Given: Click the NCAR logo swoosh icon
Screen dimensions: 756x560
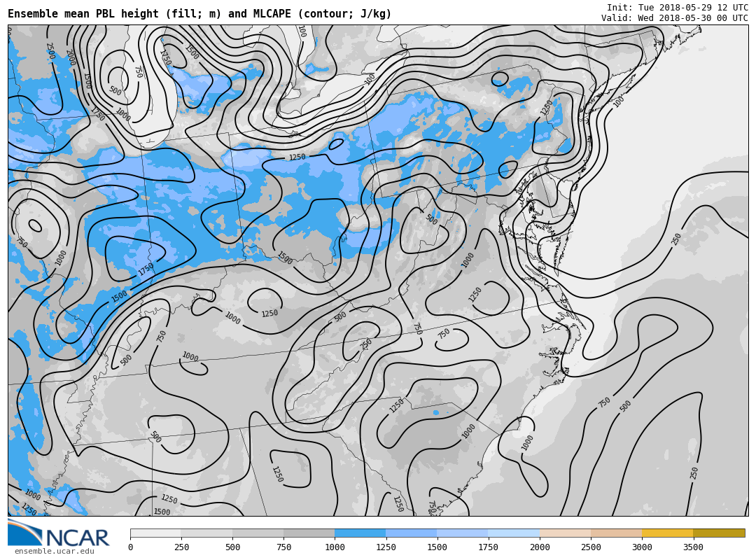Looking at the screenshot, I should (x=24, y=532).
